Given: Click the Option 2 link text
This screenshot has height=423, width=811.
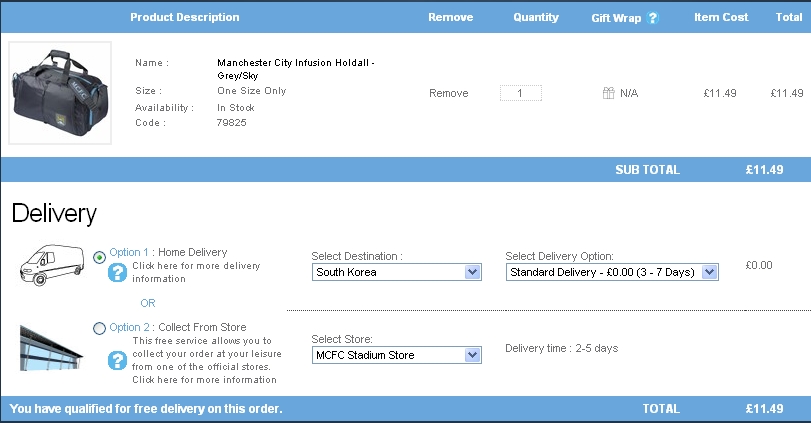Looking at the screenshot, I should 129,327.
